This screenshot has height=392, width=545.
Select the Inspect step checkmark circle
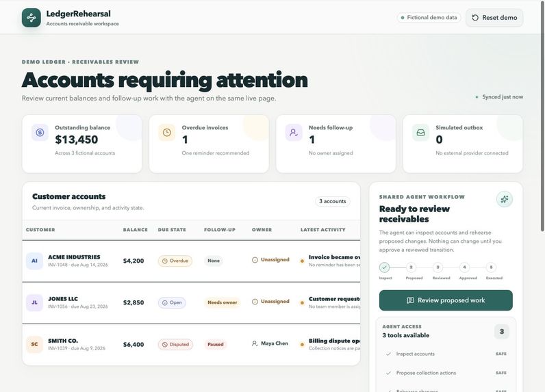tap(384, 267)
